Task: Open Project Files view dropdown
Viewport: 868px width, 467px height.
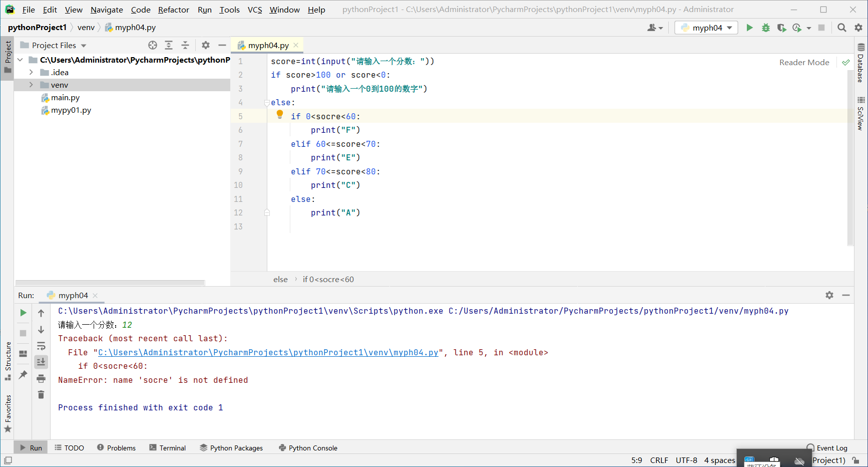Action: click(84, 46)
